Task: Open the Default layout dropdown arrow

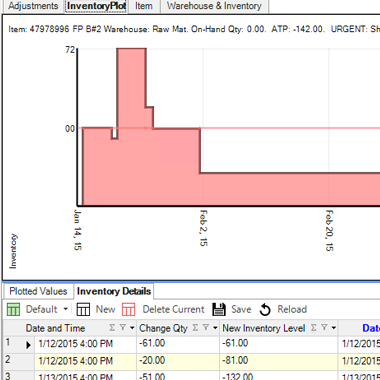Action: tap(66, 309)
